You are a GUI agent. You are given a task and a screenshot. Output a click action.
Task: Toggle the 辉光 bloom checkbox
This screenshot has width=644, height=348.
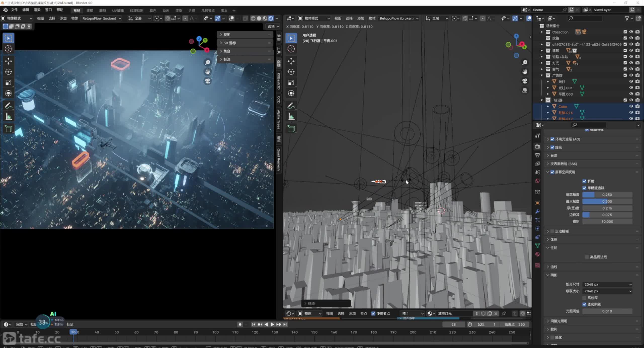pyautogui.click(x=552, y=147)
